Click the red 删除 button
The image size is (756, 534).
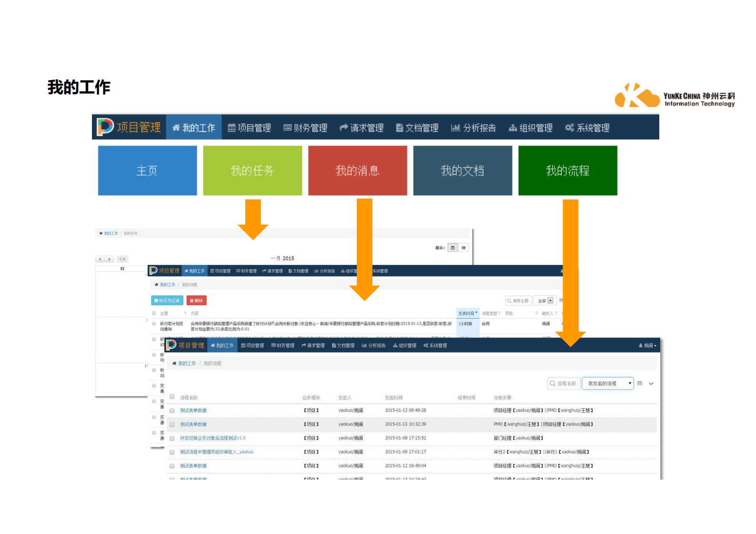coord(196,300)
